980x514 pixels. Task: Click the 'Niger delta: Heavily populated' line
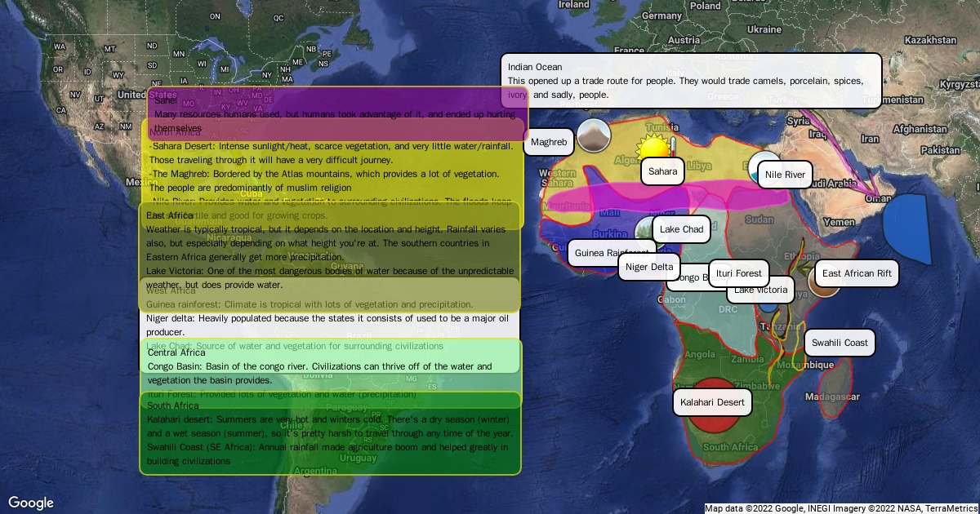tap(327, 318)
